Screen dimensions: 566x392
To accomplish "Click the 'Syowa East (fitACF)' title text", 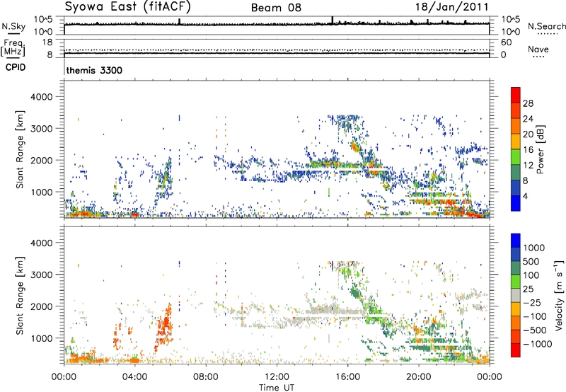I will pyautogui.click(x=127, y=7).
